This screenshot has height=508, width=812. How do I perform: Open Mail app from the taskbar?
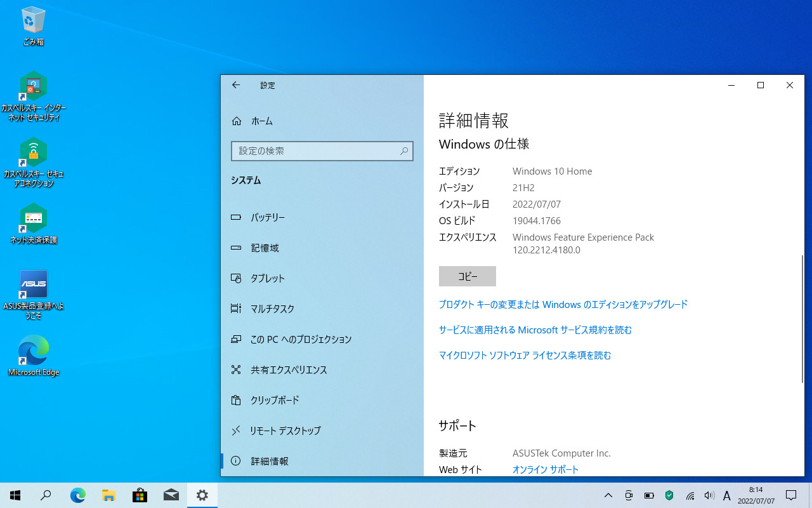tap(171, 495)
